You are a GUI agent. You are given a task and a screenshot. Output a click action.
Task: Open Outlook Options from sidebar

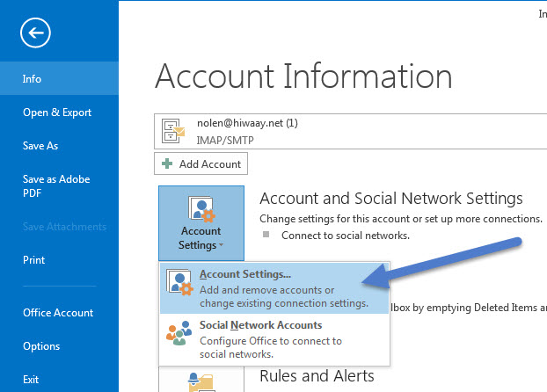[x=41, y=346]
